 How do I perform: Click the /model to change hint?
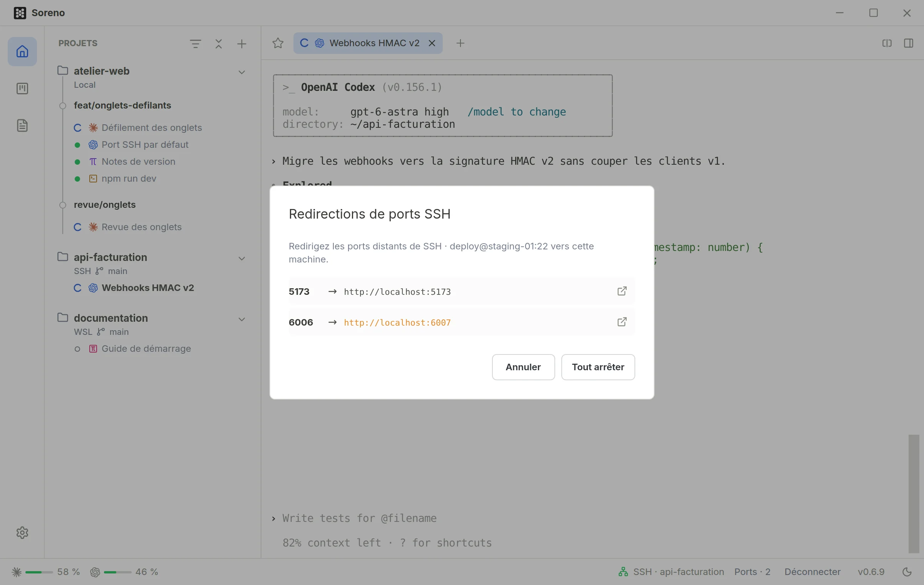tap(516, 112)
